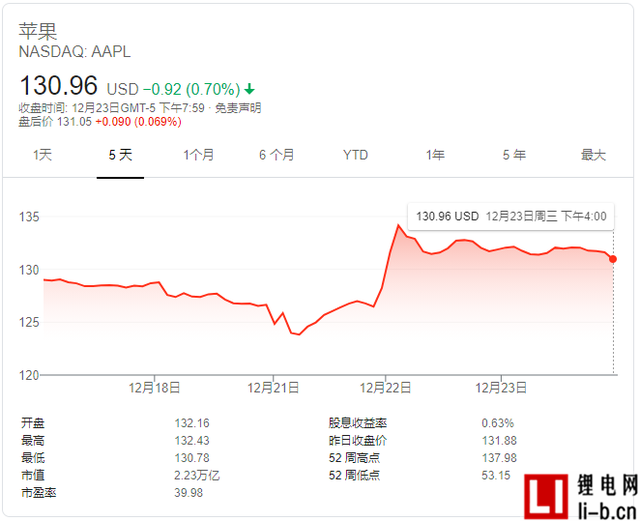Select the NASDAQ: AAPL ticker text
The height and width of the screenshot is (521, 640).
pyautogui.click(x=75, y=52)
